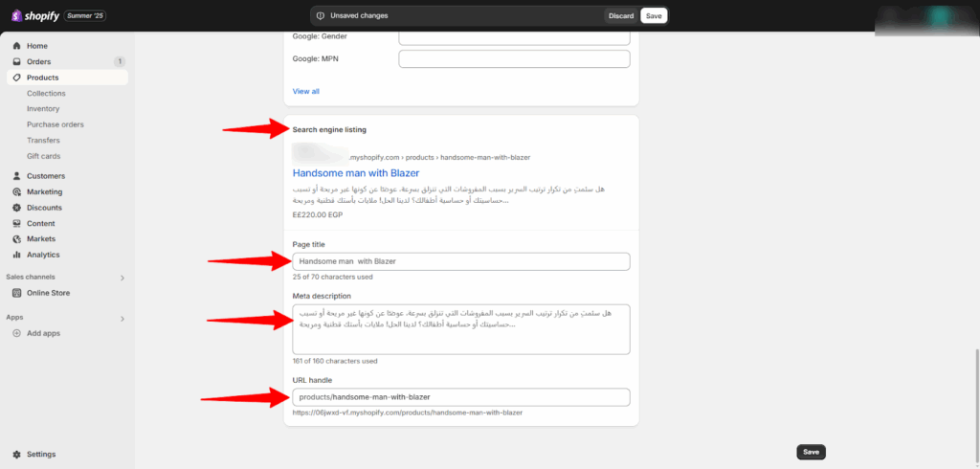Click the View all link

tap(306, 92)
